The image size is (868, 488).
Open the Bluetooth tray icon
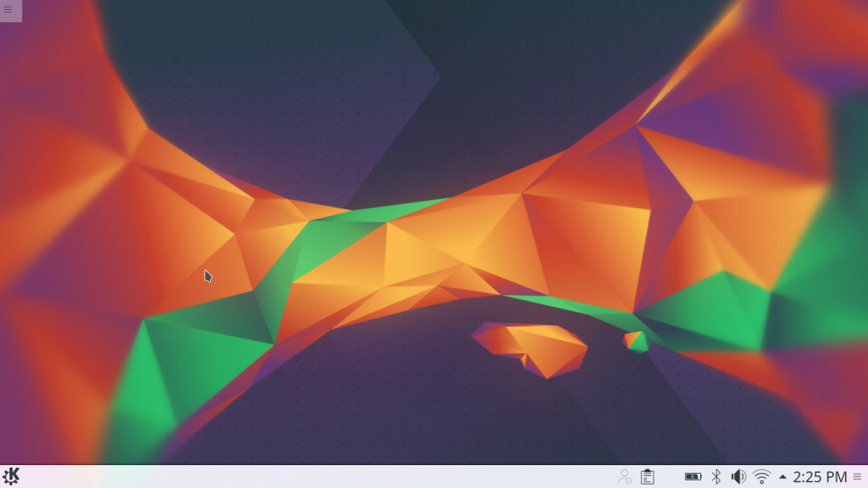(x=715, y=476)
